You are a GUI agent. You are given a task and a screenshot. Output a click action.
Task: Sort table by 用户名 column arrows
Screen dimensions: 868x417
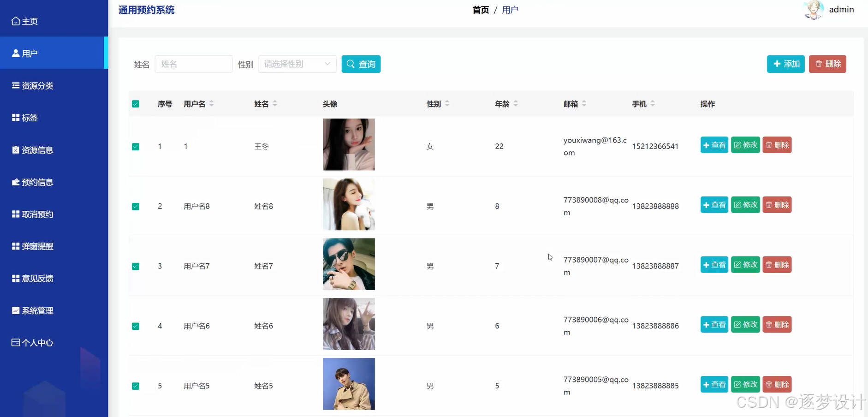point(212,104)
